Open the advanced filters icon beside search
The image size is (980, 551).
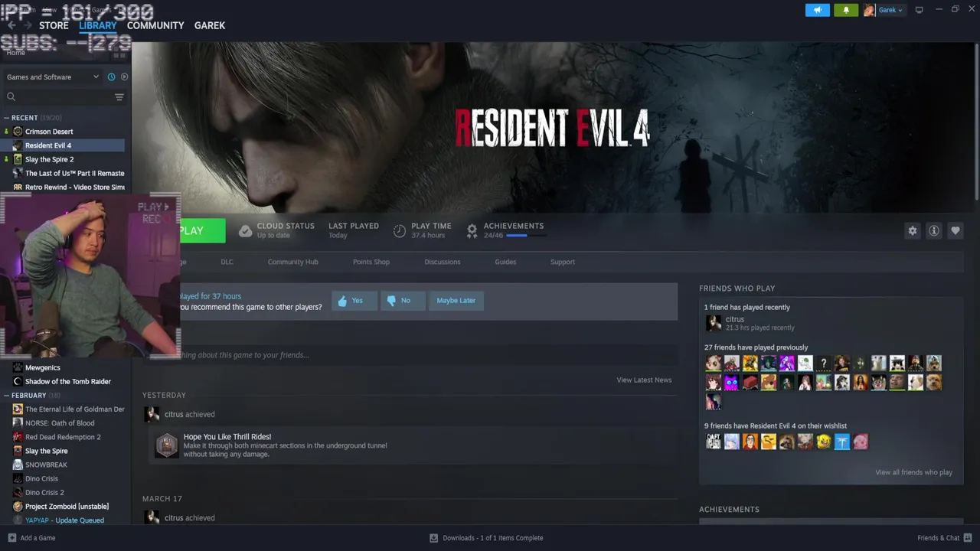click(119, 96)
